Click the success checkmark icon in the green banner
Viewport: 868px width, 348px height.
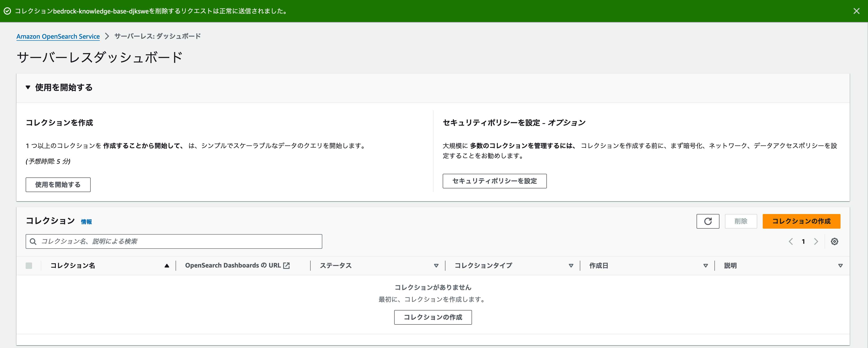click(x=7, y=11)
